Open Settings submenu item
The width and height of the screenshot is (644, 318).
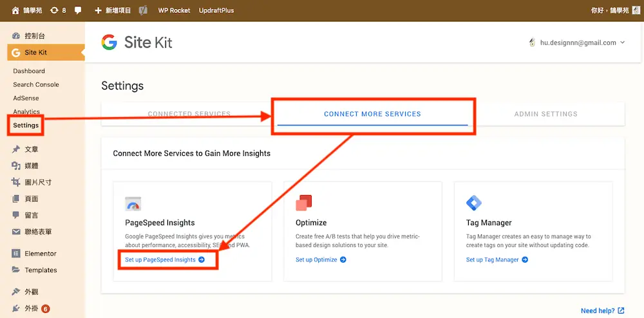(26, 125)
